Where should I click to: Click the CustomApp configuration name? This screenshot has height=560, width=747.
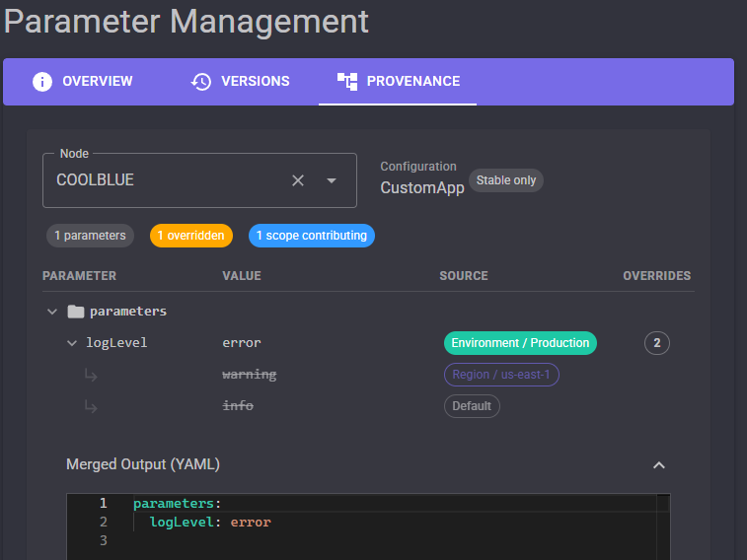[422, 188]
